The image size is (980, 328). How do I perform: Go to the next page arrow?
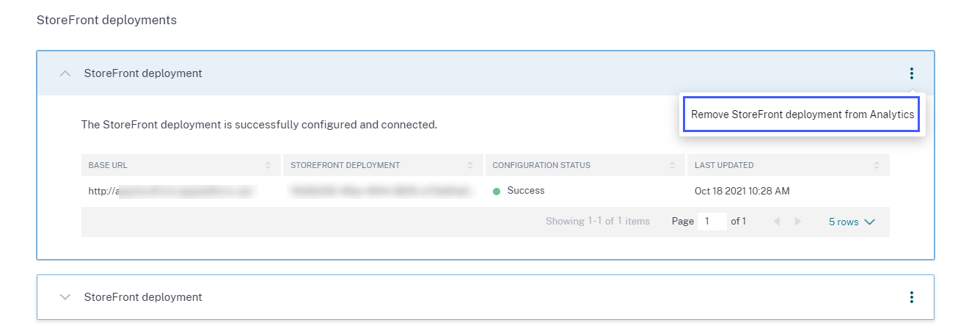(798, 222)
